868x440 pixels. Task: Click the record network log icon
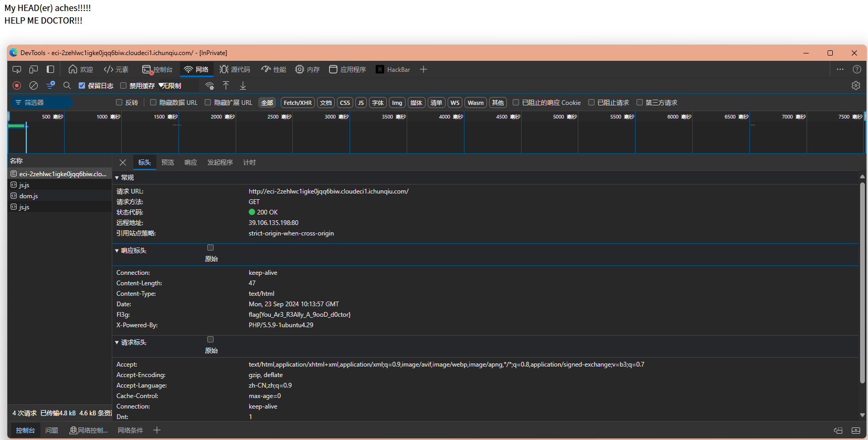17,85
